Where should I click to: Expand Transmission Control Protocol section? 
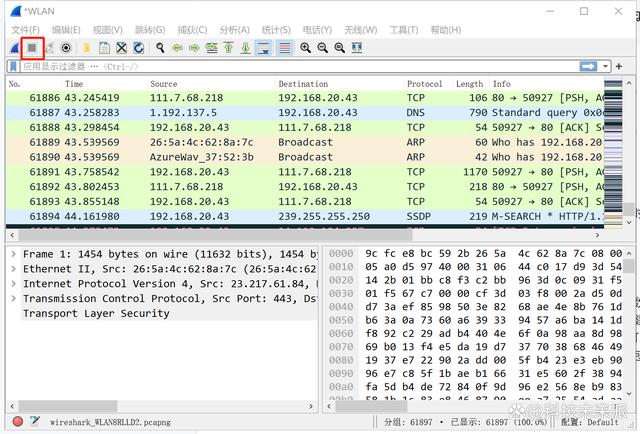point(12,298)
